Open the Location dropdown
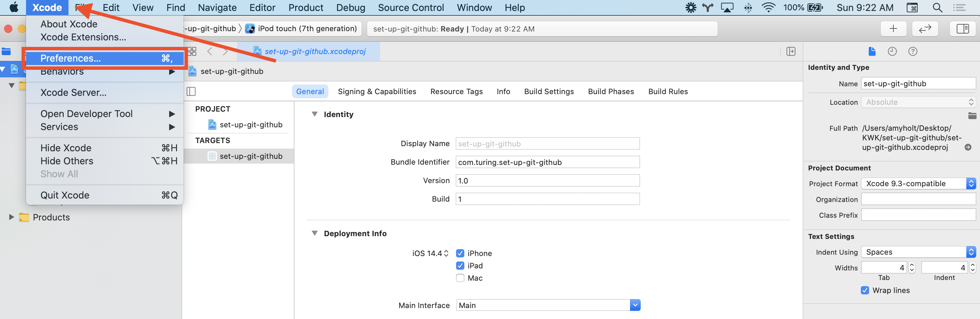The height and width of the screenshot is (319, 980). 918,102
